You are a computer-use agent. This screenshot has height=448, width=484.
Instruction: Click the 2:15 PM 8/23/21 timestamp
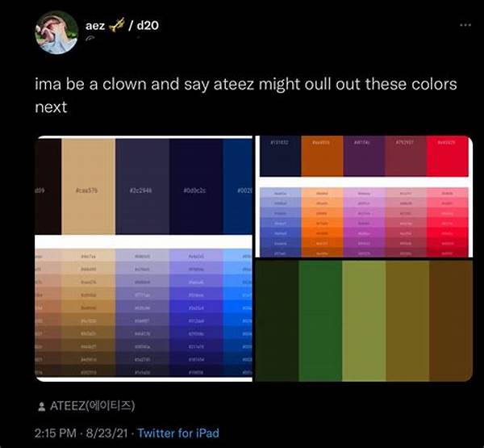click(81, 433)
